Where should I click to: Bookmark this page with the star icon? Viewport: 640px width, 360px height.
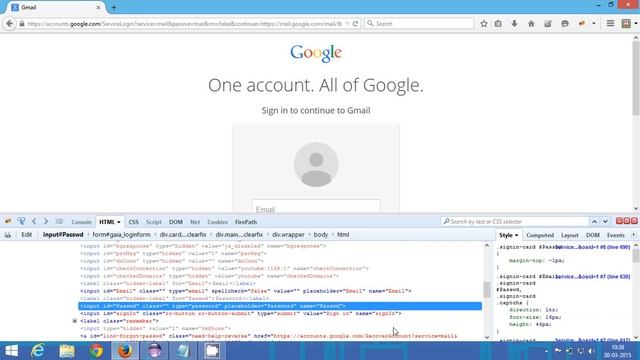click(484, 24)
